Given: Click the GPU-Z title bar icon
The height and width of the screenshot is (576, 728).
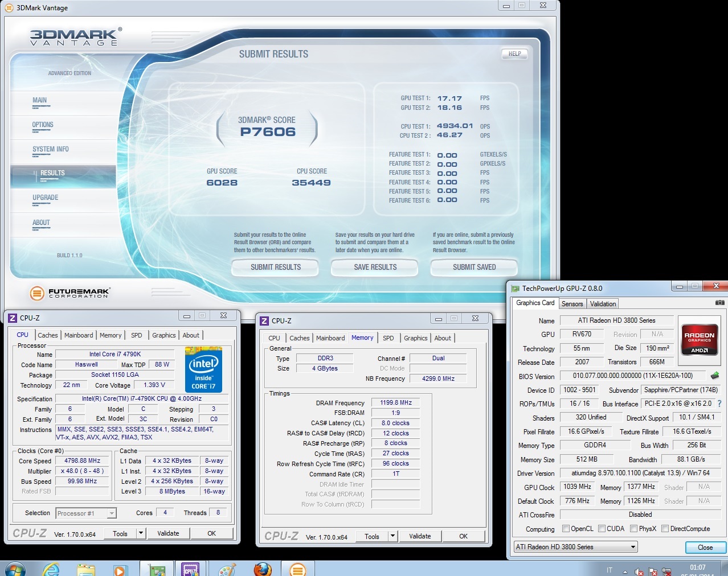Looking at the screenshot, I should 516,289.
